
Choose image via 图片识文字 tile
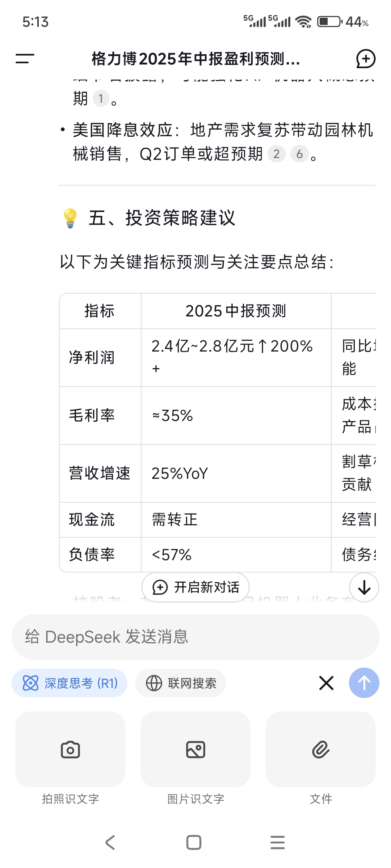(195, 749)
